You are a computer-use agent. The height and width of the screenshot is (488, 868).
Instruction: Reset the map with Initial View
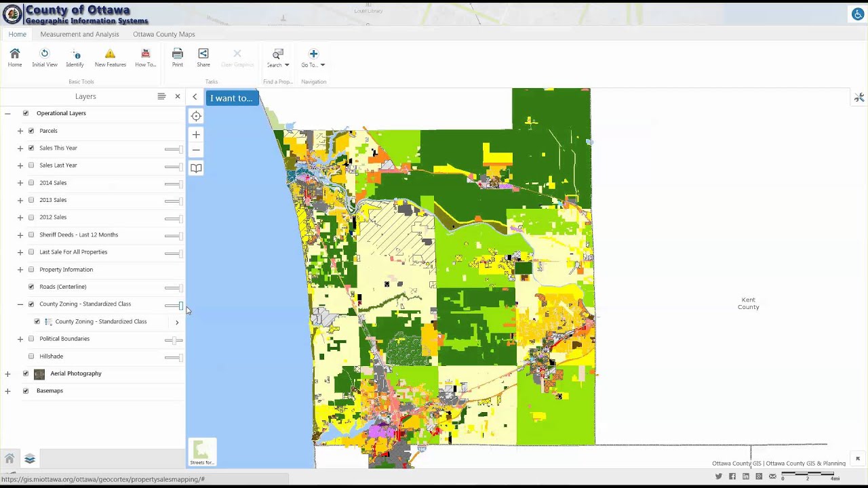tap(45, 58)
